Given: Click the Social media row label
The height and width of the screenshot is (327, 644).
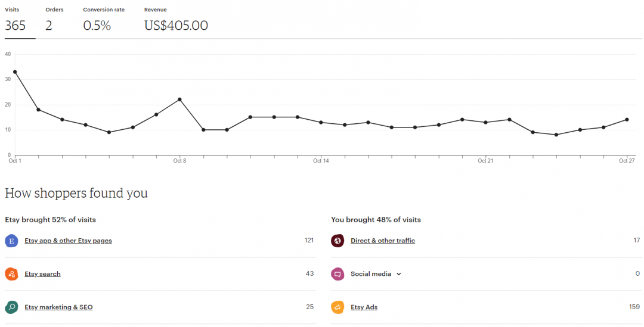Looking at the screenshot, I should point(371,274).
